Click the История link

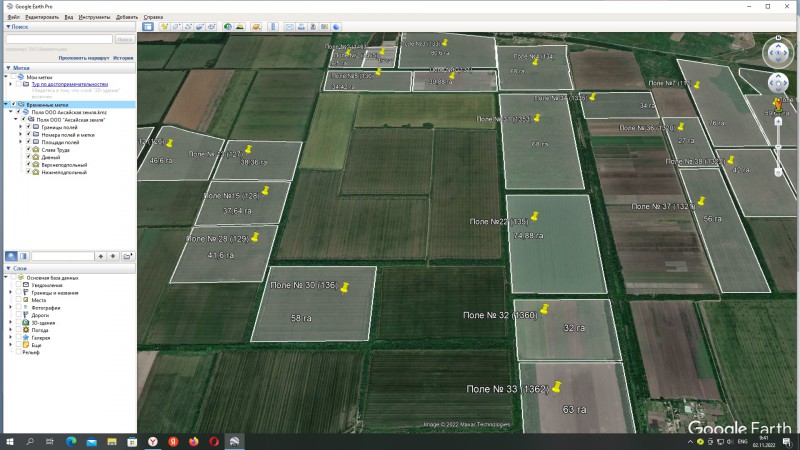pyautogui.click(x=123, y=58)
